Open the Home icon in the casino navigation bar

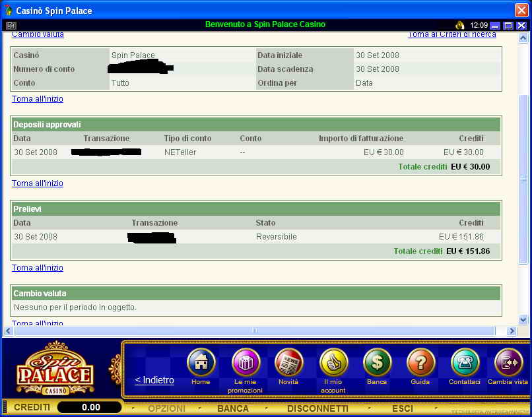(x=201, y=362)
